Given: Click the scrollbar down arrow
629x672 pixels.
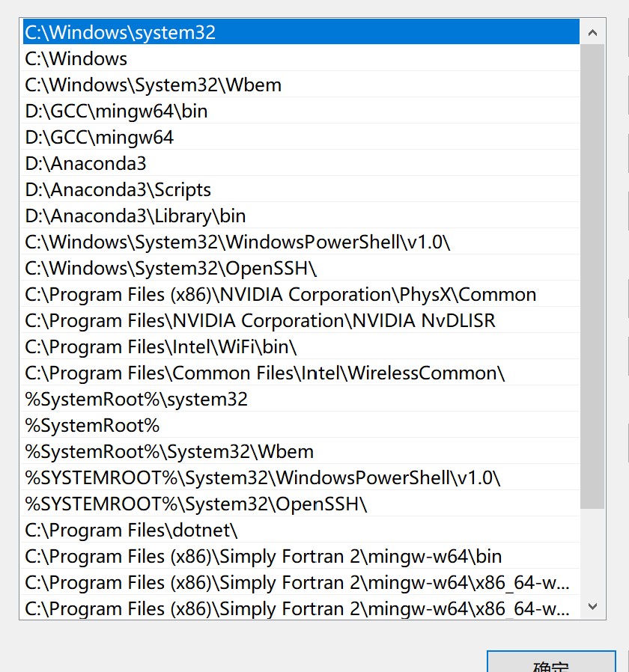Looking at the screenshot, I should point(592,606).
